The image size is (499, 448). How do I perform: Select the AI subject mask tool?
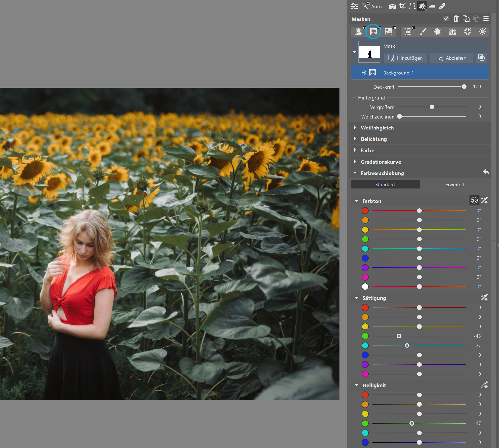tap(359, 32)
